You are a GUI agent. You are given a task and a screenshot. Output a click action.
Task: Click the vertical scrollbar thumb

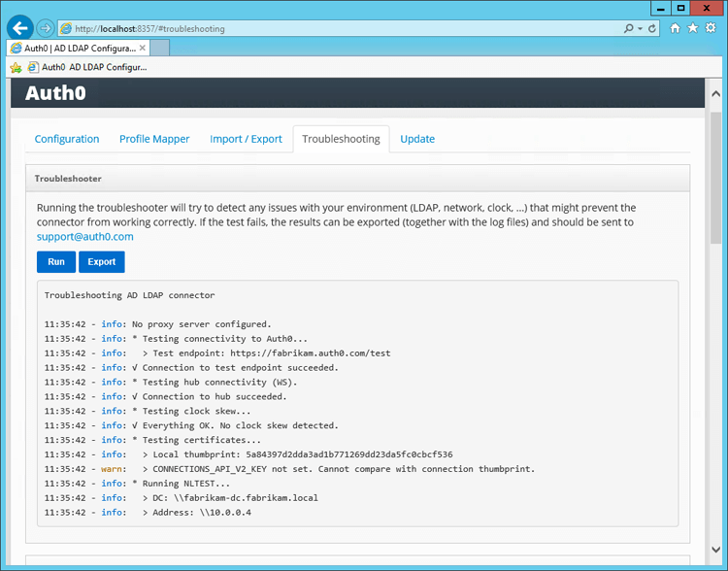click(x=716, y=178)
